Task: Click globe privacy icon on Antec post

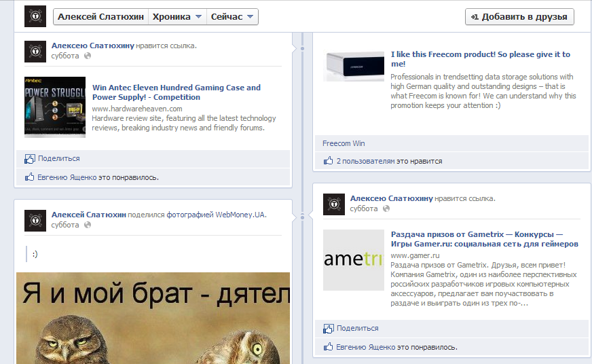Action: click(88, 56)
